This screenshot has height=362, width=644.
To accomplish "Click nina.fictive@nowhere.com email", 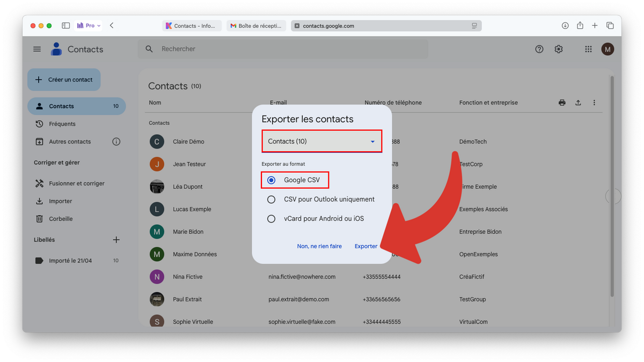I will coord(302,277).
